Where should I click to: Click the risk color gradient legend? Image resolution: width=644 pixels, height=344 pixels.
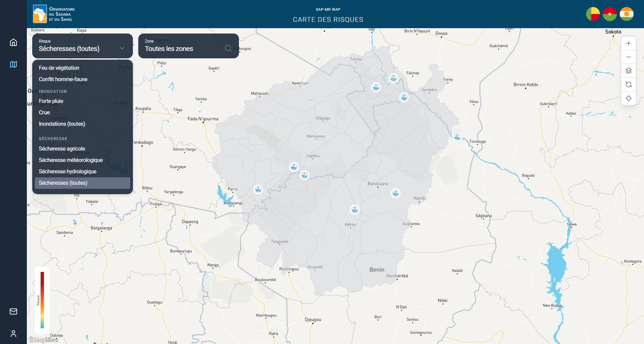coord(42,300)
